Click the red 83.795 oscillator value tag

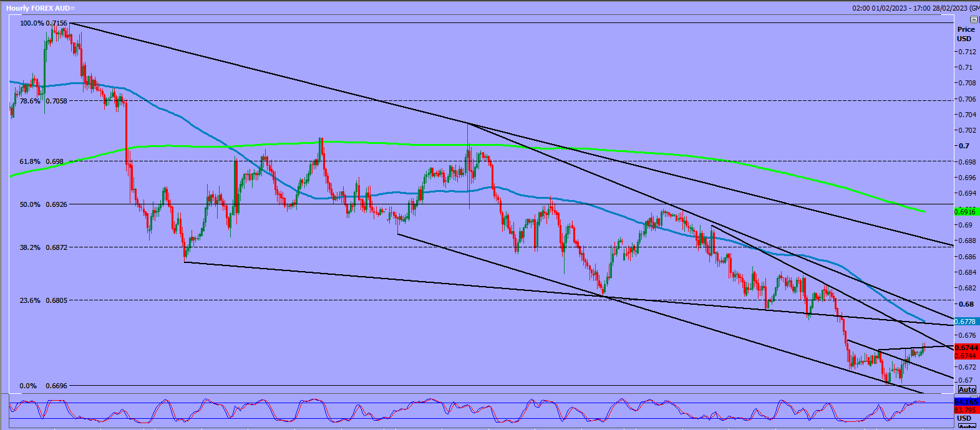tap(966, 410)
